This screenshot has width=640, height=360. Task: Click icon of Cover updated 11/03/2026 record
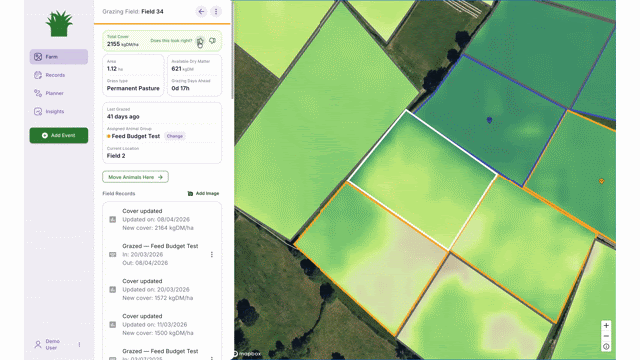(x=113, y=325)
